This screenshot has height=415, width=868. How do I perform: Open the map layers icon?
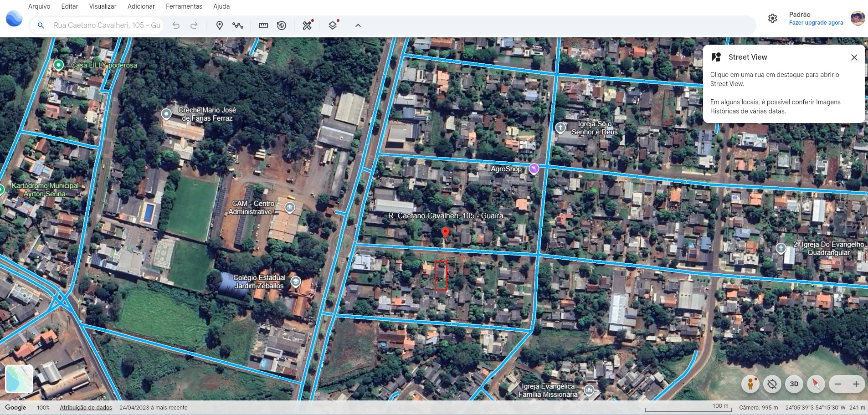click(333, 26)
